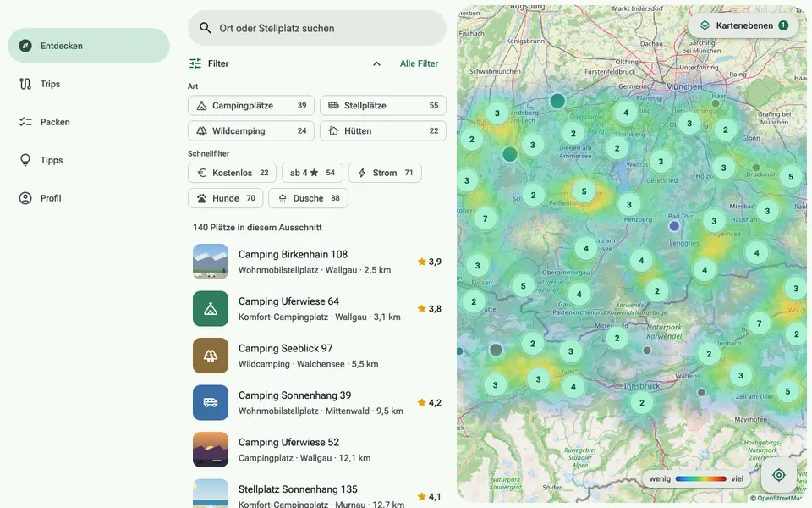Enable the Hunde quick filter
This screenshot has height=508, width=812.
click(225, 198)
